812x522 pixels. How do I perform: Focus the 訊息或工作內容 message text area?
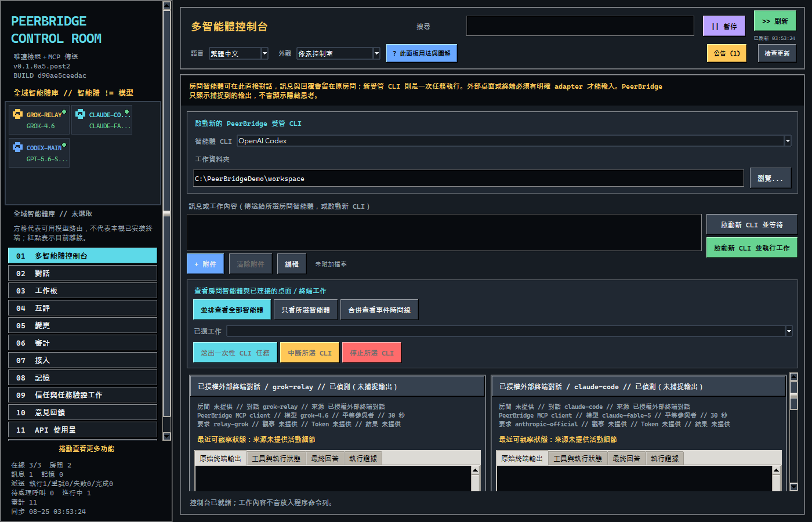(x=444, y=233)
